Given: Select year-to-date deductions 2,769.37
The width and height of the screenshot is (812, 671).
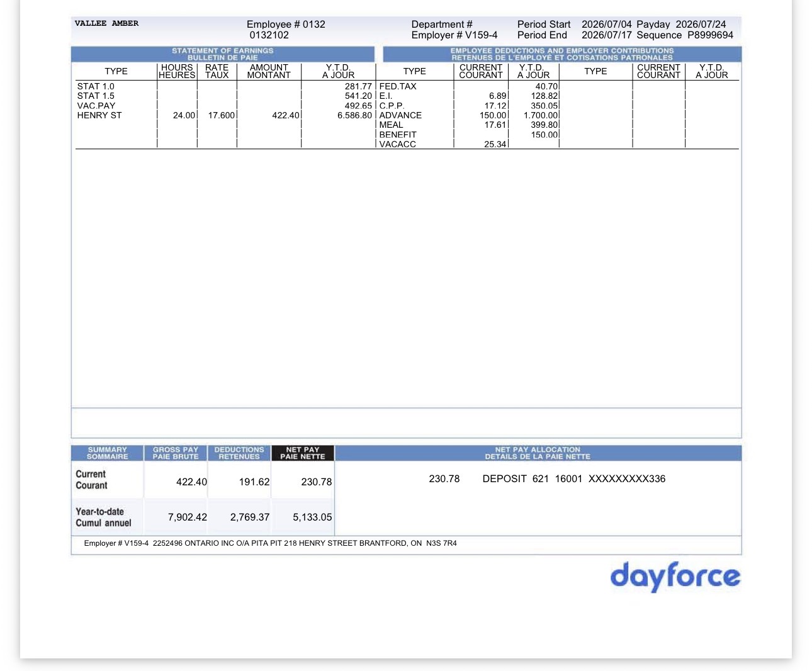Looking at the screenshot, I should point(250,517).
